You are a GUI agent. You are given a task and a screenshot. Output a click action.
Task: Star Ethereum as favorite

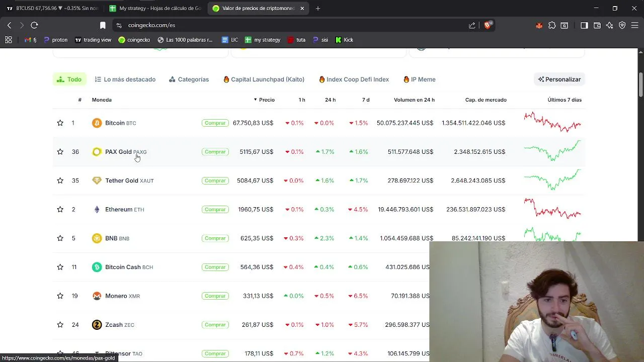[60, 209]
